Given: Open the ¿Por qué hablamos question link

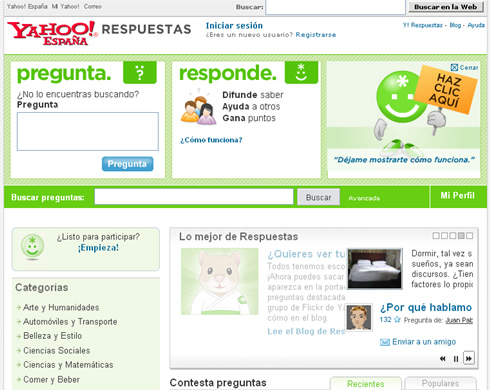Looking at the screenshot, I should [426, 307].
